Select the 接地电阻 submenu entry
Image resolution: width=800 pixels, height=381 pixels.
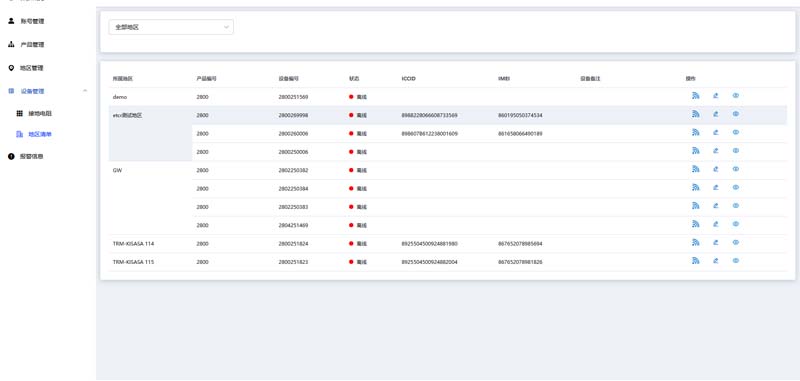(40, 113)
